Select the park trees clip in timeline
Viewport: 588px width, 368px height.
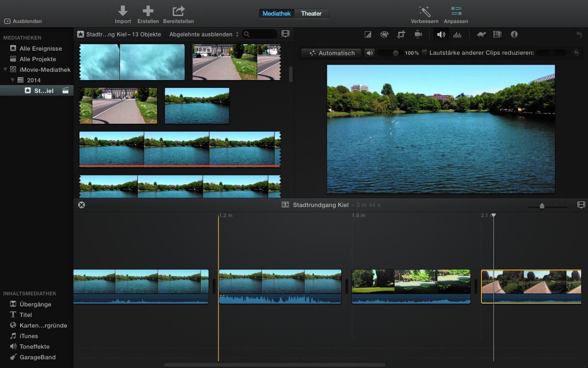[x=411, y=287]
